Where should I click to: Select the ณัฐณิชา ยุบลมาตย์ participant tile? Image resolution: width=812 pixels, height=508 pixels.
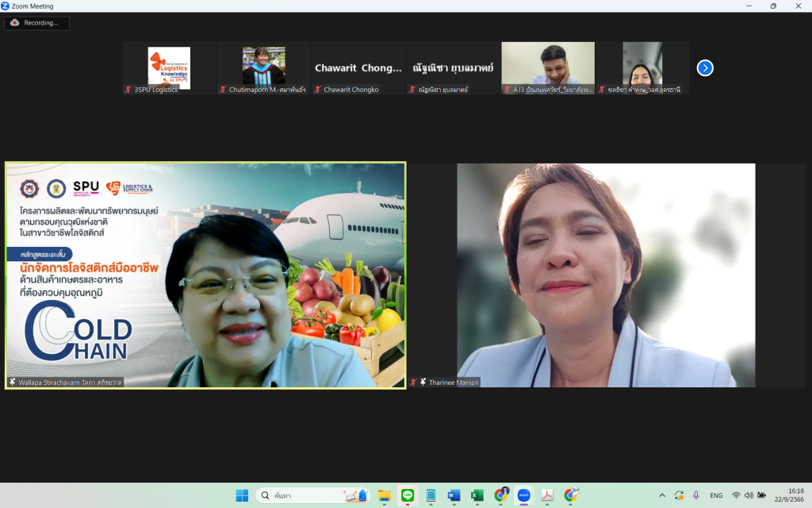[453, 68]
